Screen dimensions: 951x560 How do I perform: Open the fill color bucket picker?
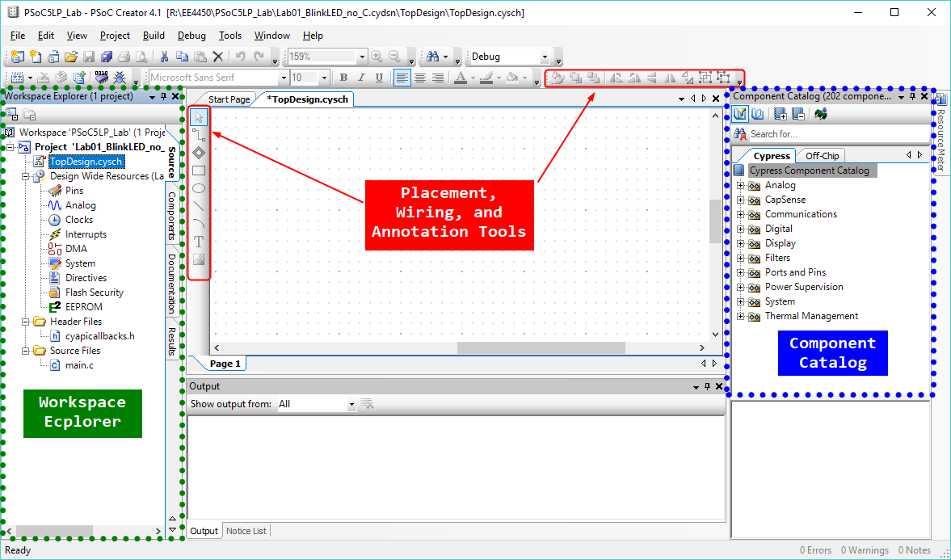tap(512, 78)
